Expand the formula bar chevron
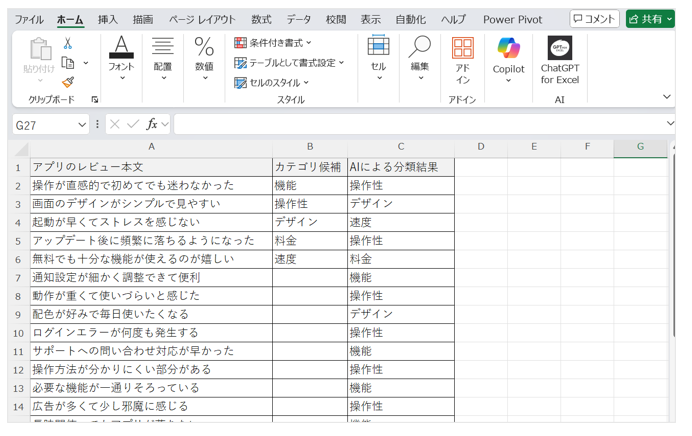Viewport: 692px width, 436px height. click(670, 123)
